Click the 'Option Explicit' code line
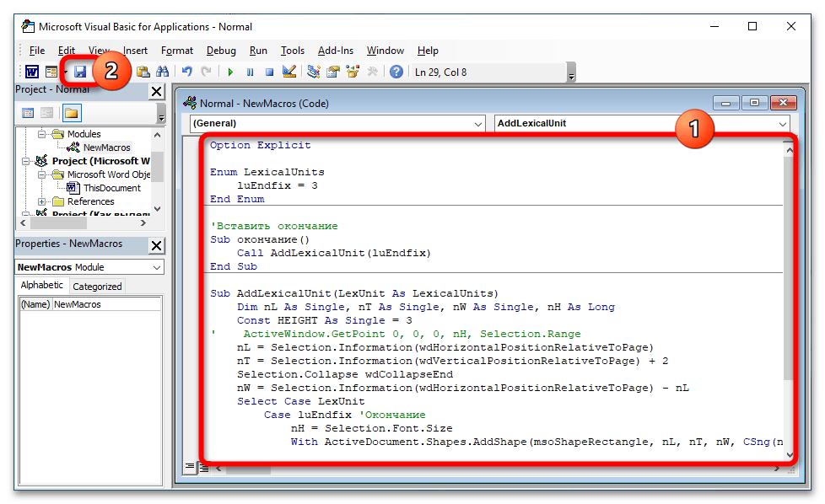The image size is (825, 504). (x=260, y=145)
